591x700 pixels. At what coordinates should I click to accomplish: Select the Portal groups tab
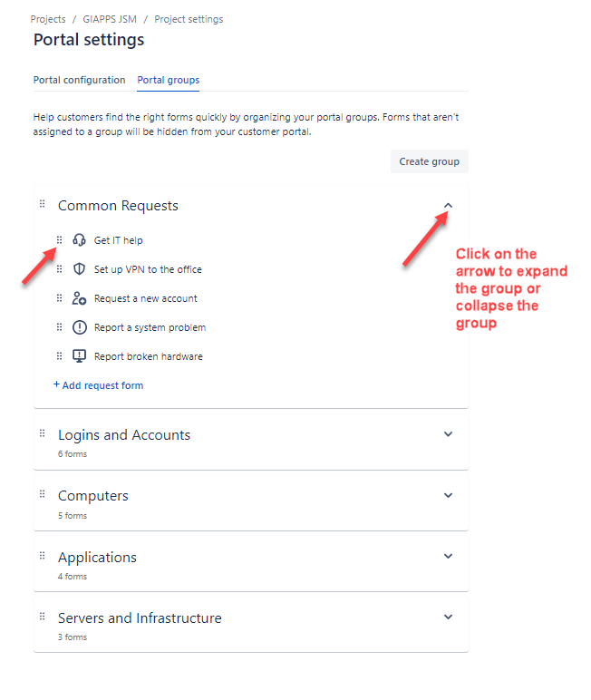tap(169, 80)
